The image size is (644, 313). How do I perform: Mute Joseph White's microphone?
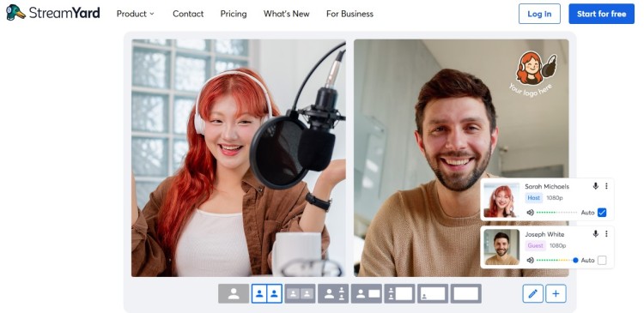(596, 234)
